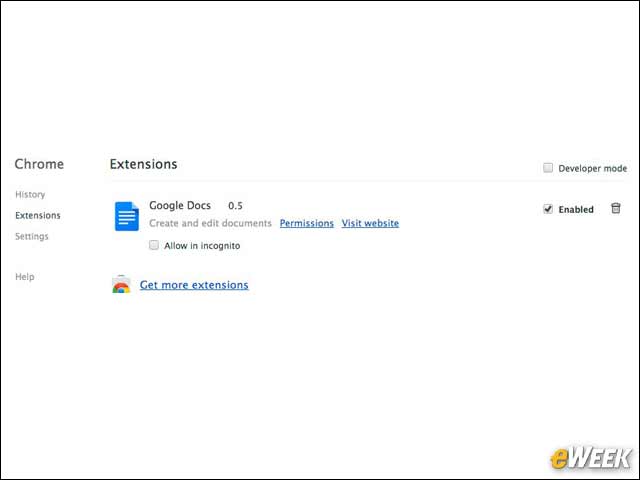Open Get more extensions link
Screen dimensions: 640x480
pos(194,285)
